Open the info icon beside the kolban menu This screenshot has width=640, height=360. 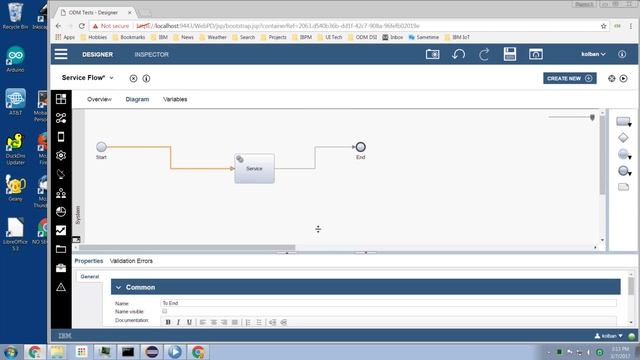point(622,54)
